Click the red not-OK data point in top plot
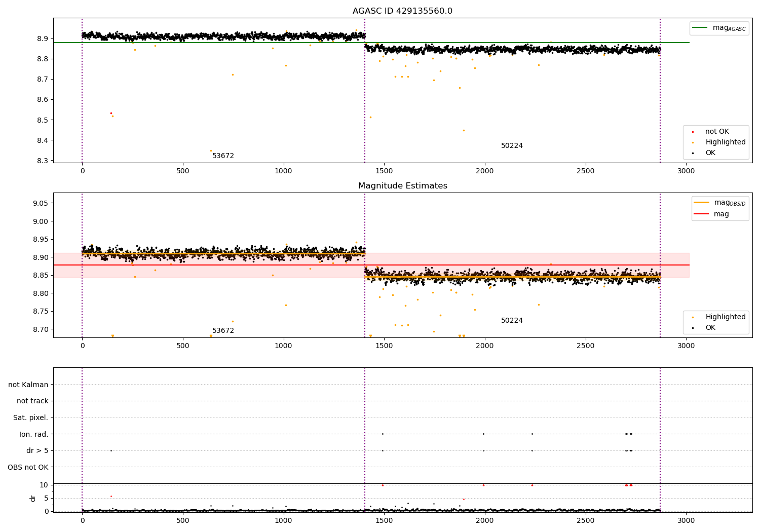This screenshot has width=760, height=532. coord(111,113)
